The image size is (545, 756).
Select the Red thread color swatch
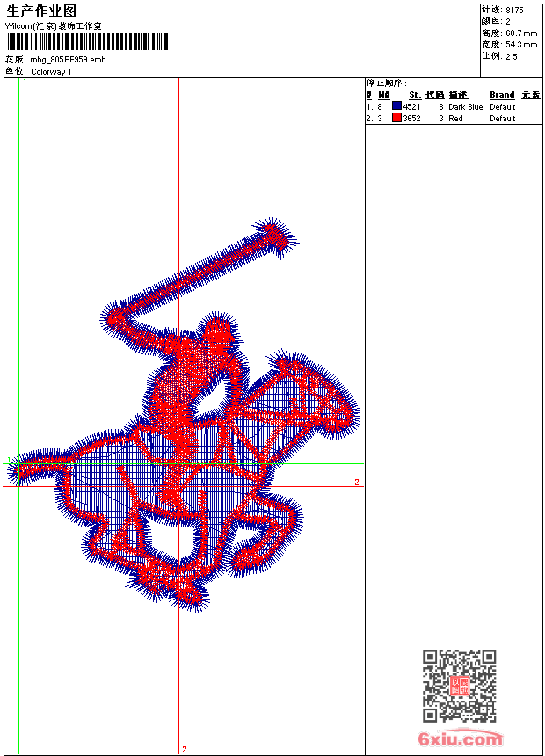(396, 118)
